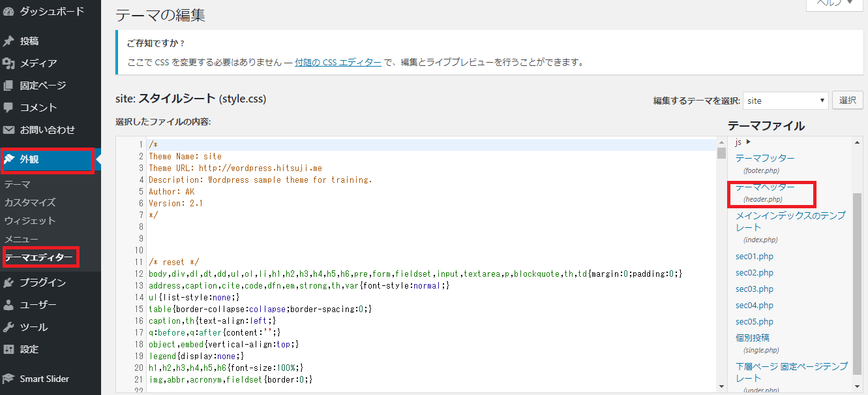Open the Help dropdown tab
Screen dimensions: 868x395
point(830,3)
